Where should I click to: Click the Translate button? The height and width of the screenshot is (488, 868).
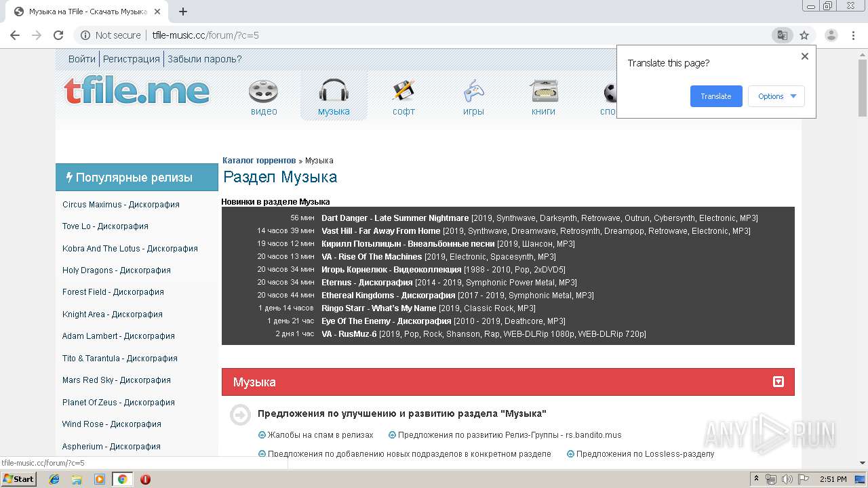[716, 96]
